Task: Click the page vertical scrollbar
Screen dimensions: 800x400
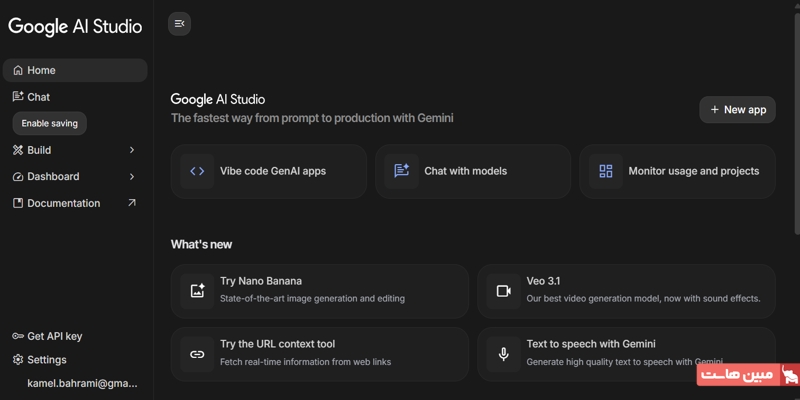Action: (796, 122)
